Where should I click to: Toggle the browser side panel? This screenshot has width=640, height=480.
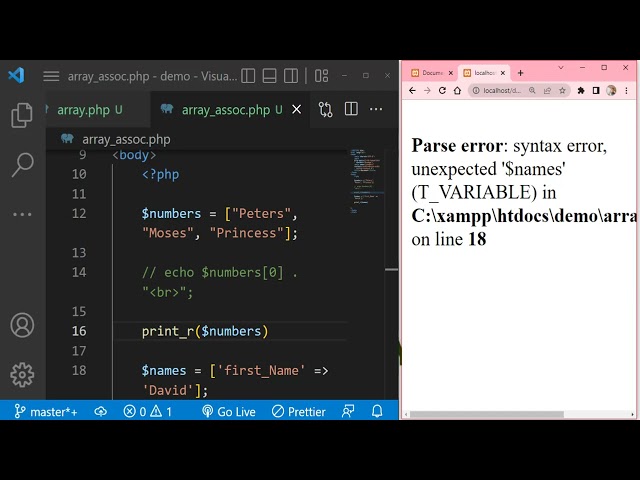click(x=596, y=91)
